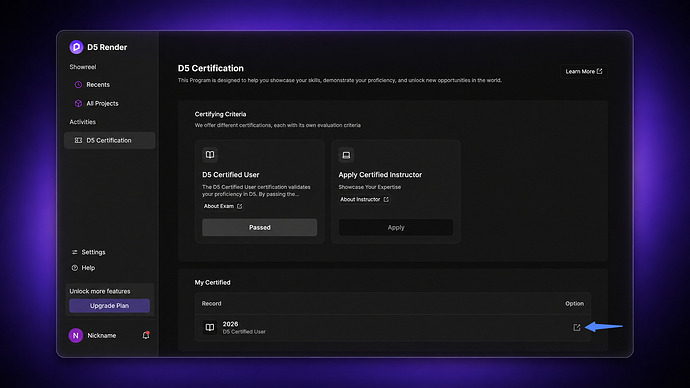Open the About Exam link
690x388 pixels.
coord(223,206)
